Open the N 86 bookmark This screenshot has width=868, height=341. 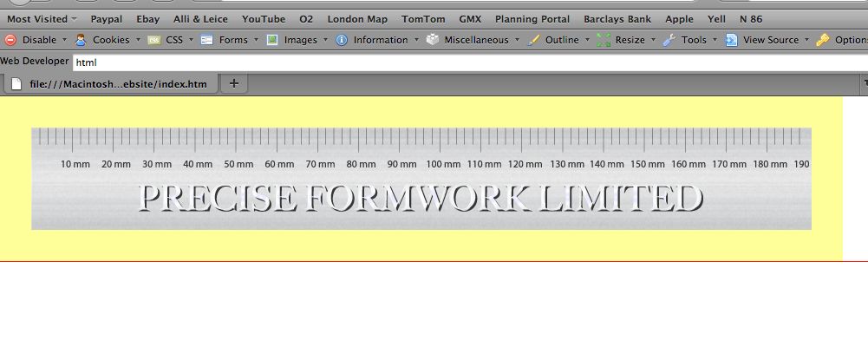(751, 19)
